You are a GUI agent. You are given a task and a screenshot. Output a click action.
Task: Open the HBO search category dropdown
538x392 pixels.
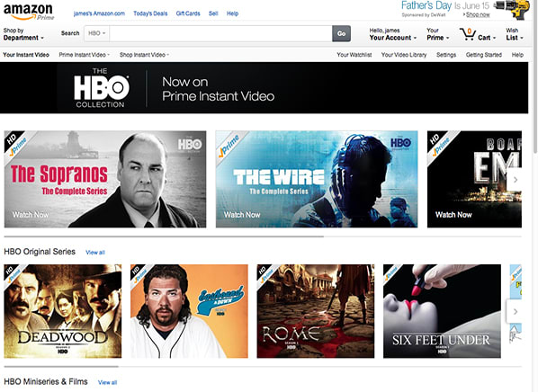(x=97, y=33)
